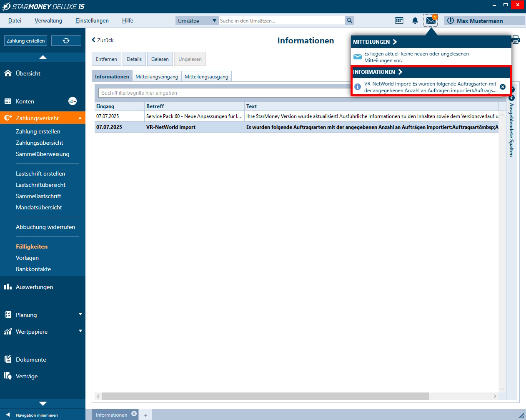
Task: Open the Hilfe menu
Action: (x=128, y=20)
